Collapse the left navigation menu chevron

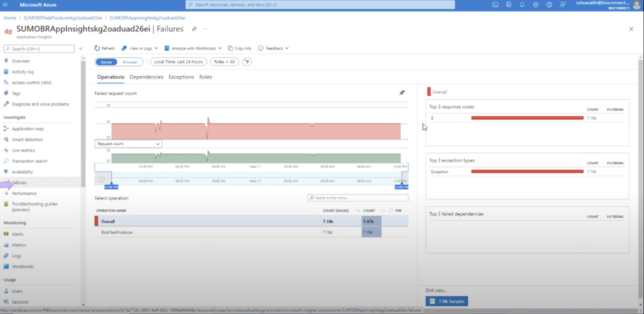81,49
